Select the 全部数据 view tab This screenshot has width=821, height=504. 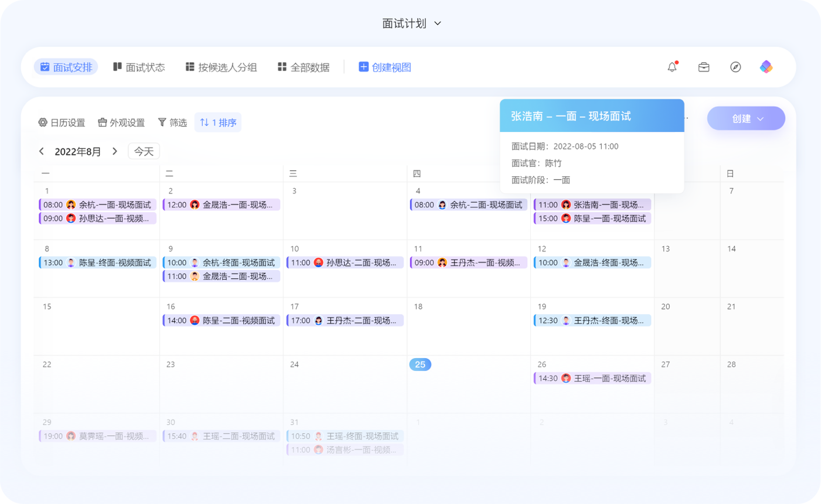304,67
